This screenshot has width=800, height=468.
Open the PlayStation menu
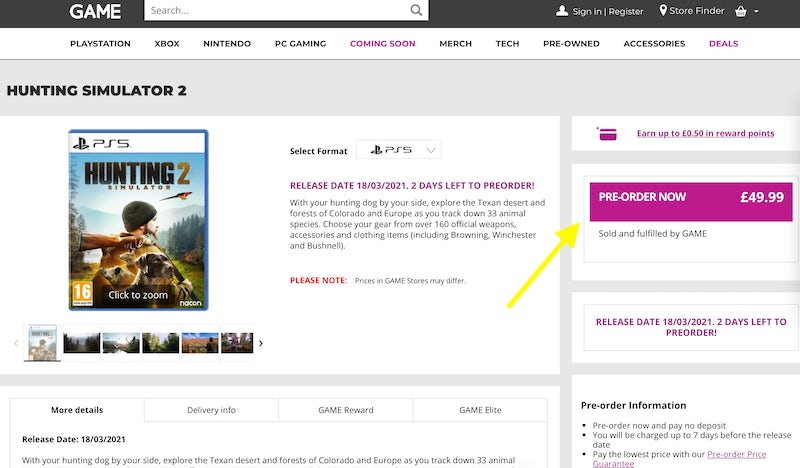point(101,44)
